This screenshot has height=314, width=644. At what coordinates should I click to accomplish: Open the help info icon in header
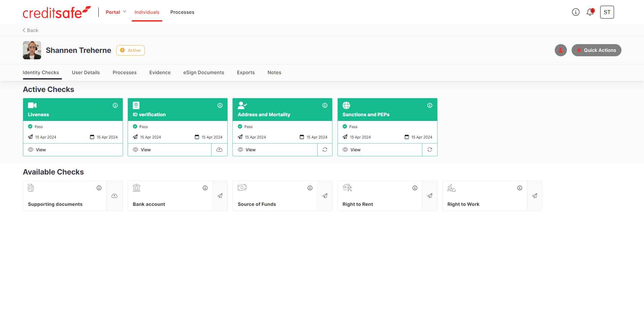point(576,12)
